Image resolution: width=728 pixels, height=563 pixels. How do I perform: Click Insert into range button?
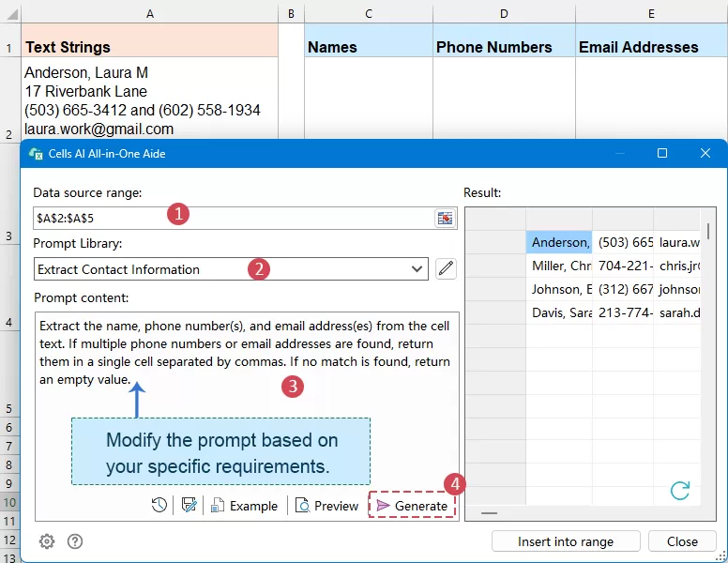[566, 541]
